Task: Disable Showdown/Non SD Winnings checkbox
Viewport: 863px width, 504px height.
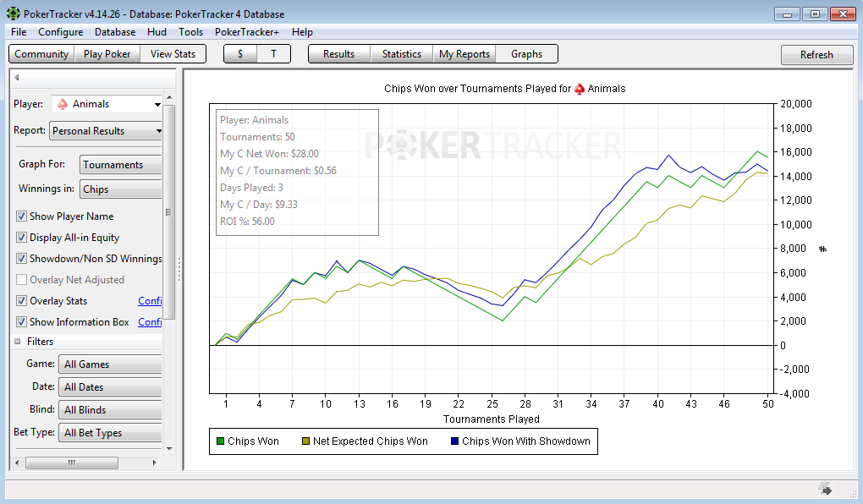Action: point(21,259)
